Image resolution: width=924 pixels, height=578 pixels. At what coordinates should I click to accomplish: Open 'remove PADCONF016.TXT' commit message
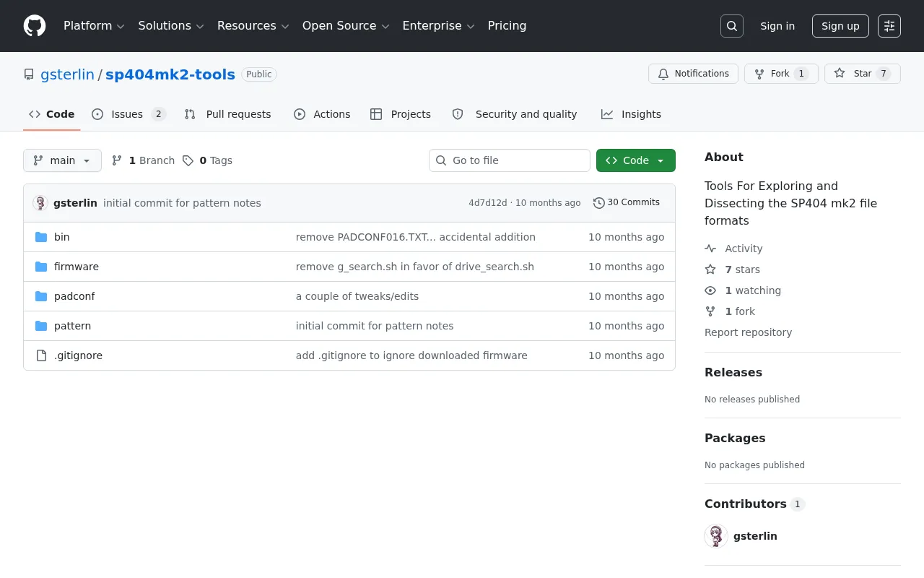point(416,237)
